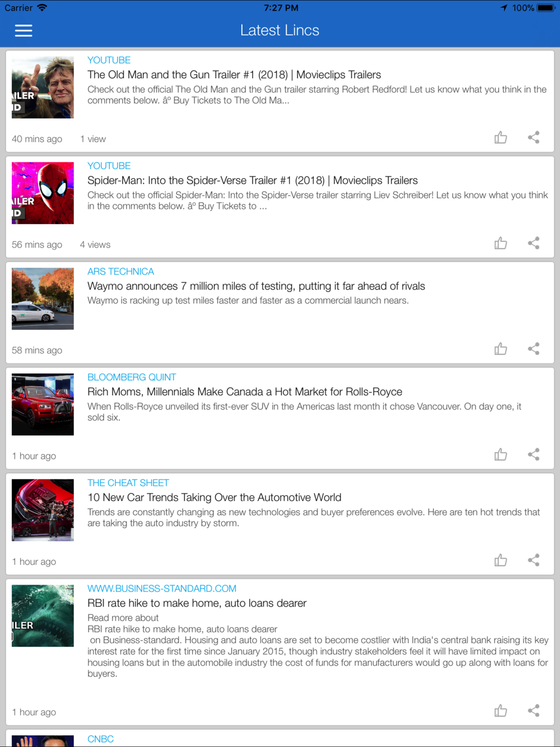Share the Spider-Verse trailer post

point(534,243)
